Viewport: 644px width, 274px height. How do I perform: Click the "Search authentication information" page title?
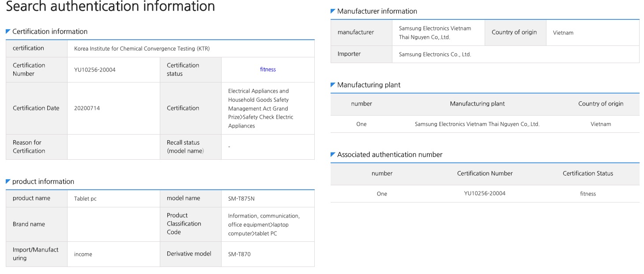pos(110,7)
